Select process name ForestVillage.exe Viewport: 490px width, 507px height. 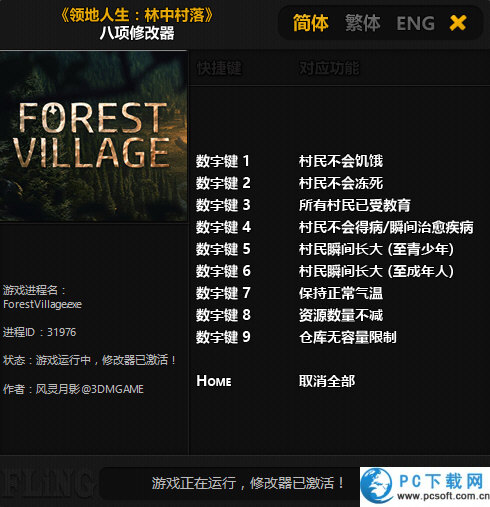coord(42,304)
